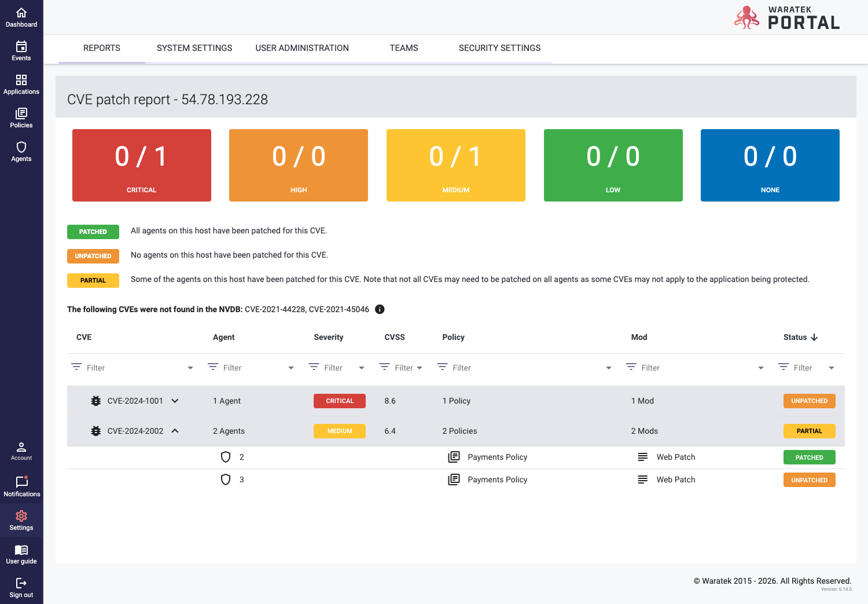Image resolution: width=868 pixels, height=604 pixels.
Task: Click policy icon in agent 3 row
Action: click(x=454, y=479)
